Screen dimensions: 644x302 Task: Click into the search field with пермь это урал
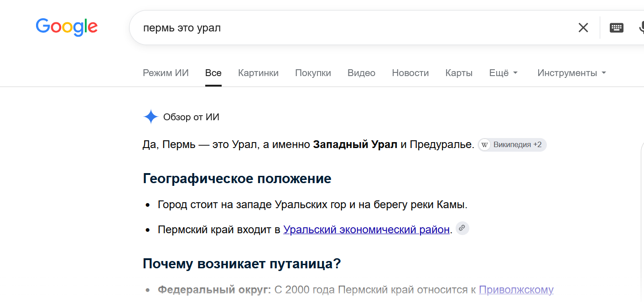[x=351, y=28]
